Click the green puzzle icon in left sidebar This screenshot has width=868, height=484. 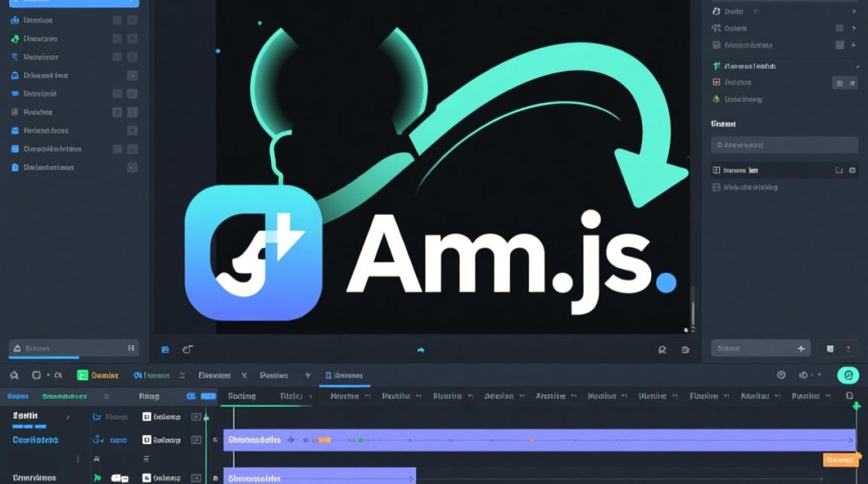15,39
